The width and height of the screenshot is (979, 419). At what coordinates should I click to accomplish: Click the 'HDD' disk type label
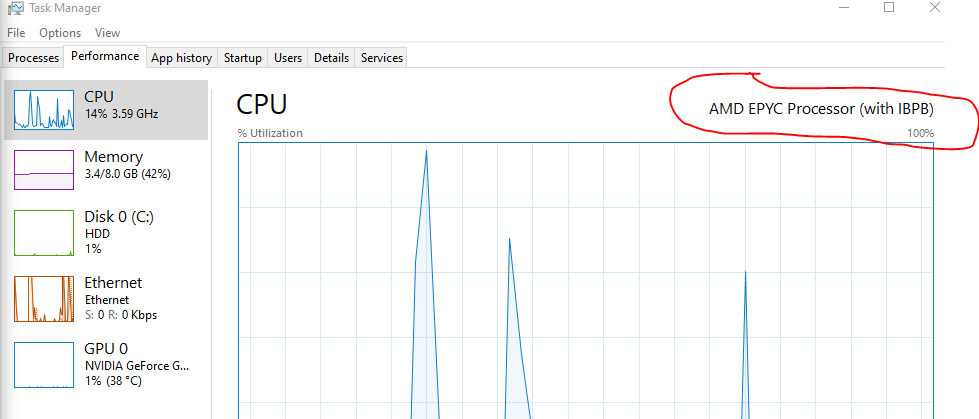[96, 233]
